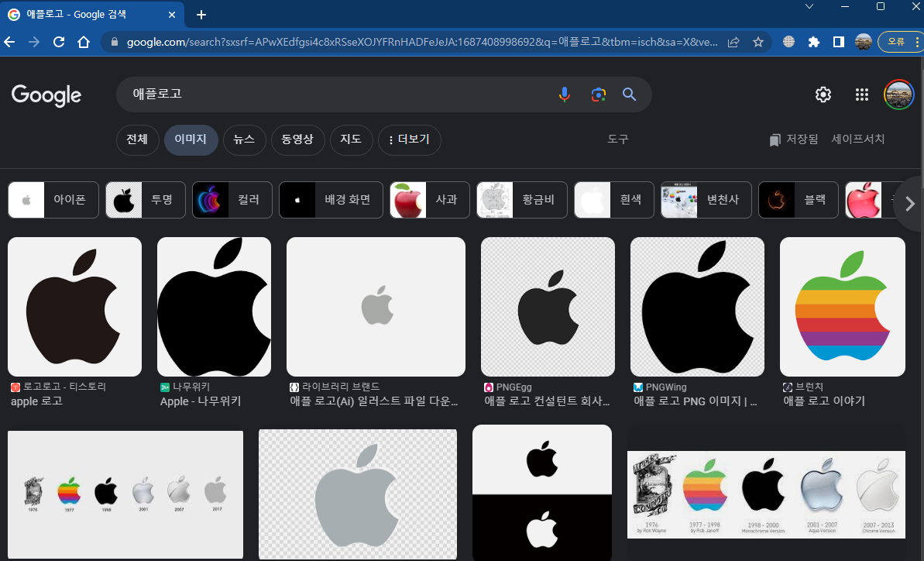Image resolution: width=924 pixels, height=561 pixels.
Task: Open the Chrome side panel
Action: coord(839,42)
